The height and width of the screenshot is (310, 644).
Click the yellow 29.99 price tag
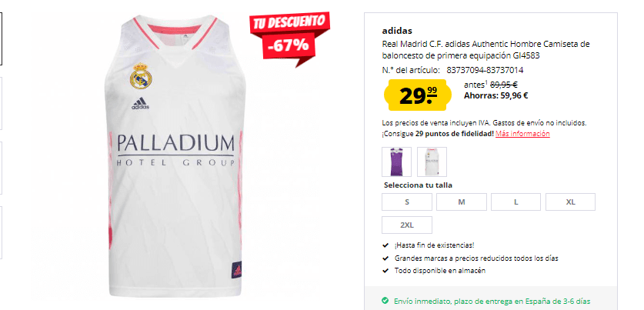click(x=417, y=95)
